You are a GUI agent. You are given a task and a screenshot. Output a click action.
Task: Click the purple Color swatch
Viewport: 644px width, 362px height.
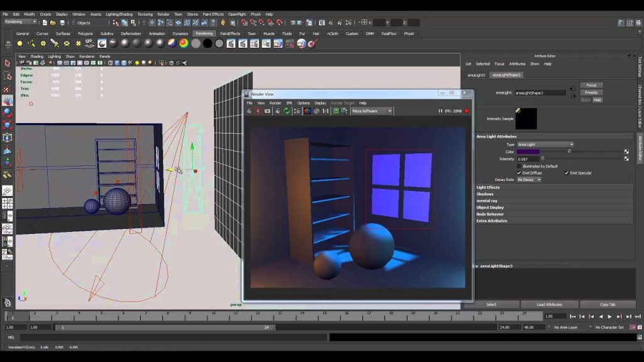[528, 151]
